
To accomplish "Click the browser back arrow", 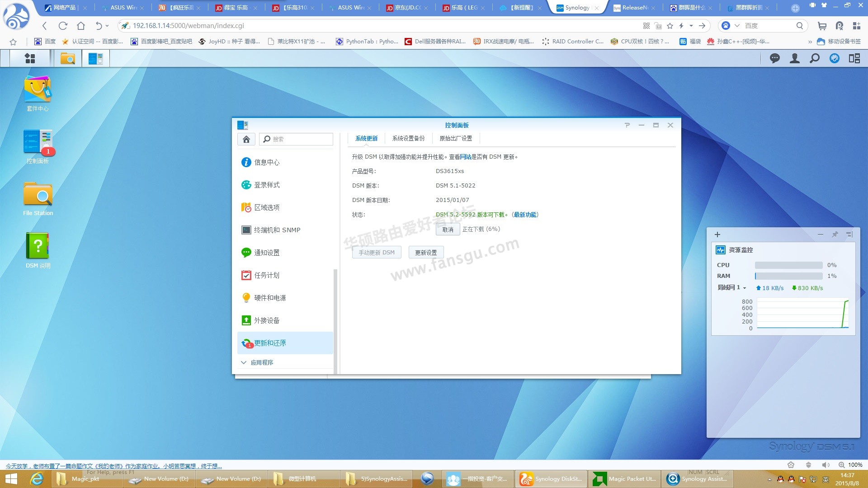I will click(x=44, y=26).
